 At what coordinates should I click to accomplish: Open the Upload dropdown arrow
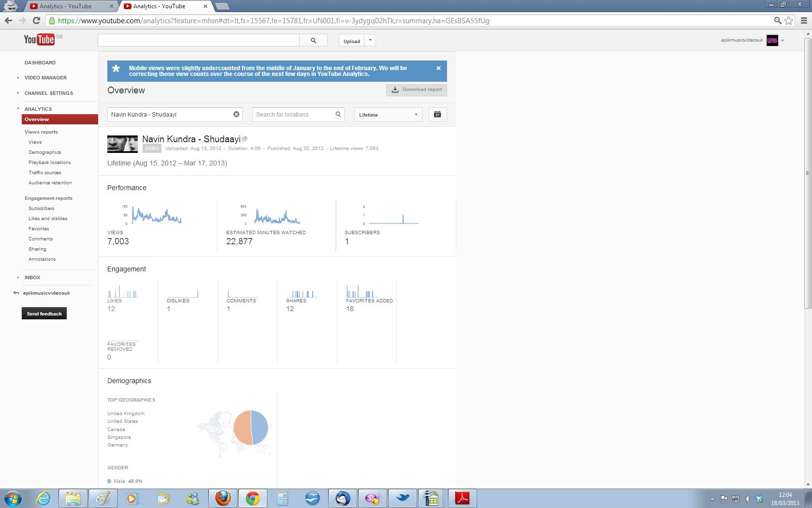click(x=370, y=41)
